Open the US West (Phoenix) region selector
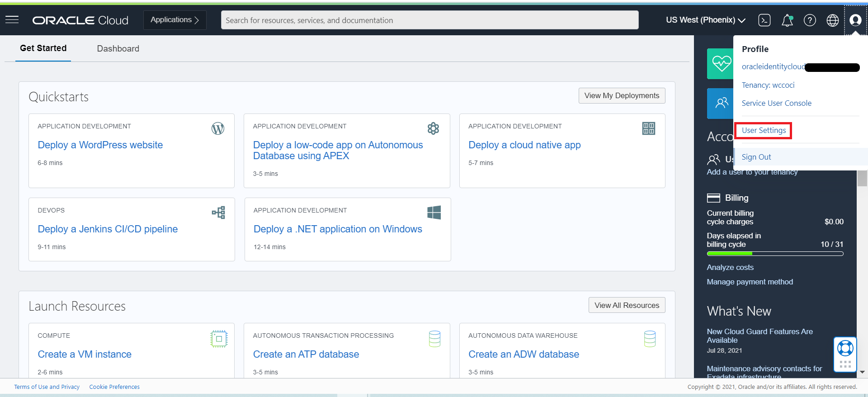Viewport: 868px width, 397px height. click(x=706, y=20)
